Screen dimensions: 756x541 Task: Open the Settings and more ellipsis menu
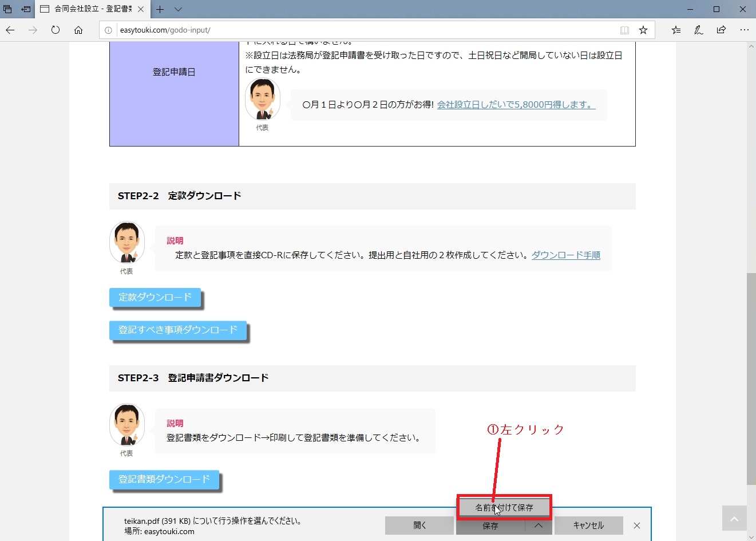coord(744,30)
